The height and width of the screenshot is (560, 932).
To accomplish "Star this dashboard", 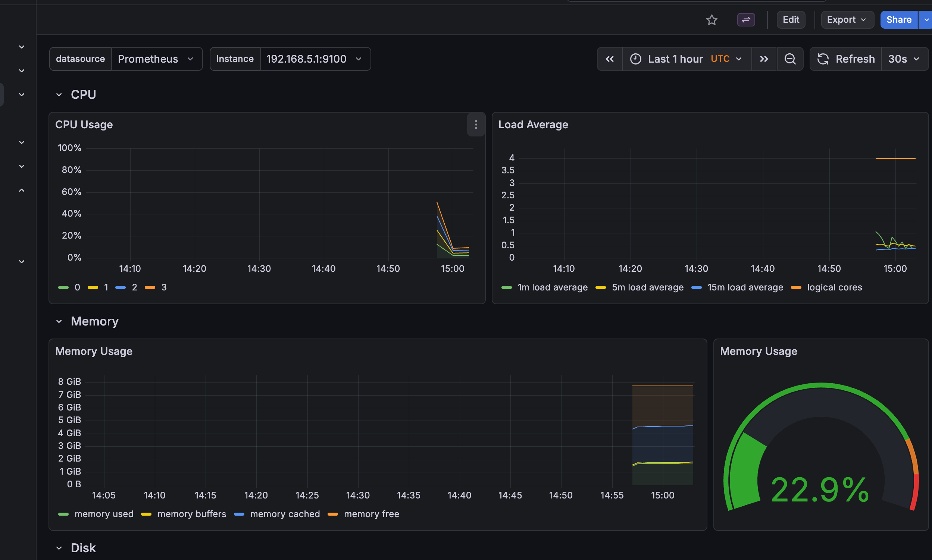I will [x=711, y=20].
